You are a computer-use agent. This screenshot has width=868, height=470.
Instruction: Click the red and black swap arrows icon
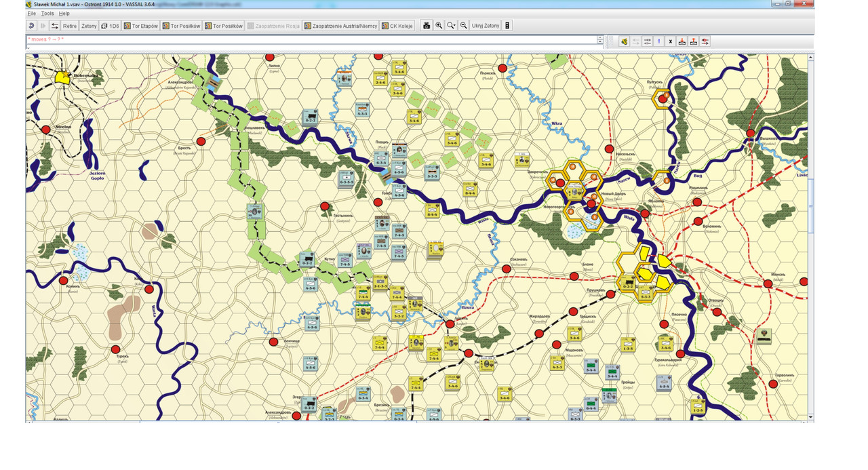coord(705,41)
